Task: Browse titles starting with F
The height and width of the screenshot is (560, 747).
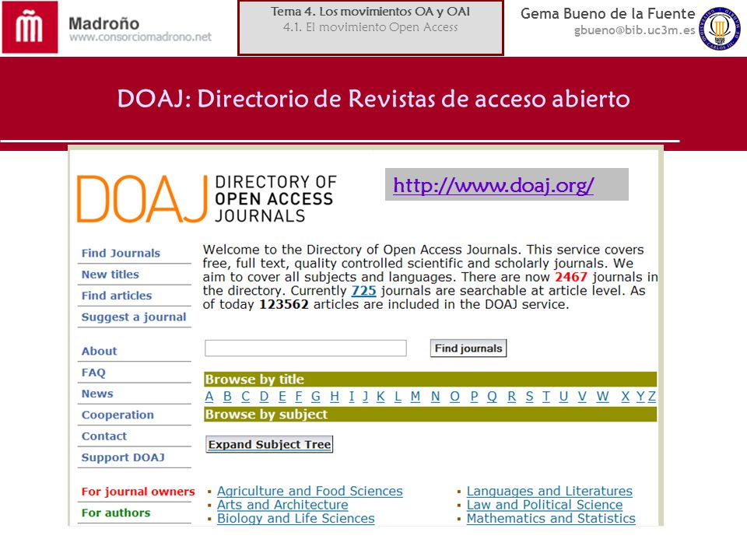Action: [x=299, y=397]
